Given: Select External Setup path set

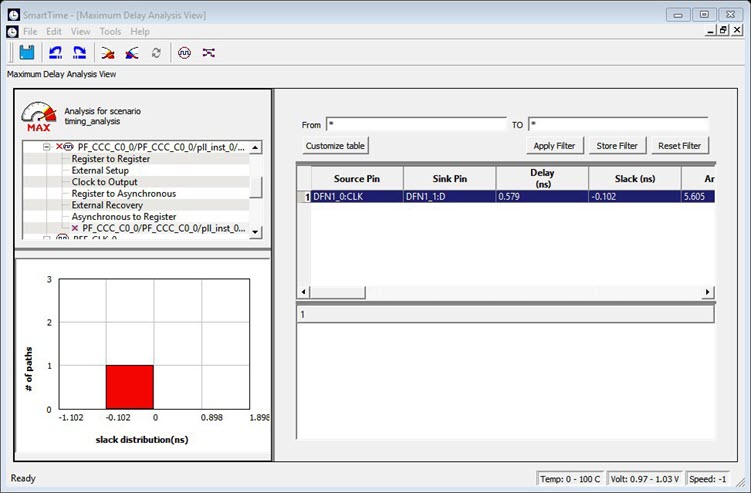Looking at the screenshot, I should click(x=100, y=171).
